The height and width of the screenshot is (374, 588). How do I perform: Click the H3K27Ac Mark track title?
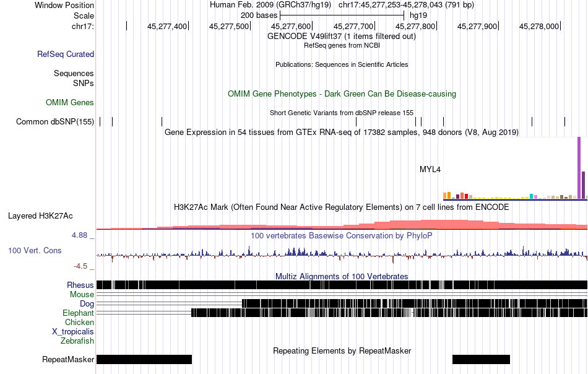tap(342, 207)
